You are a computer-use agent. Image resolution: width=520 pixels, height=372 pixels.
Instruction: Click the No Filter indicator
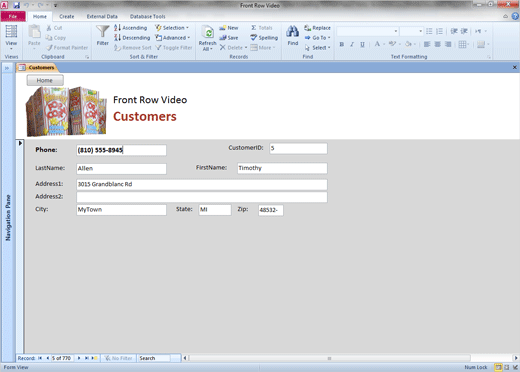click(119, 358)
